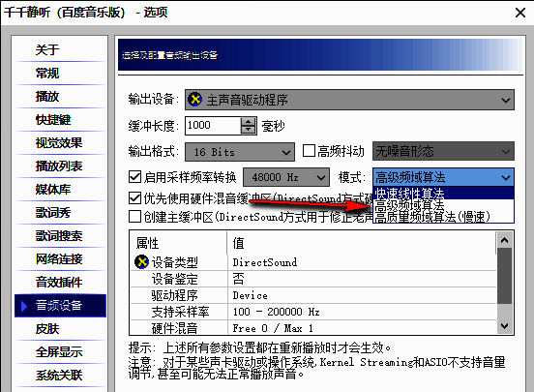Disable 启用采样频率转换 checkbox

[x=134, y=177]
